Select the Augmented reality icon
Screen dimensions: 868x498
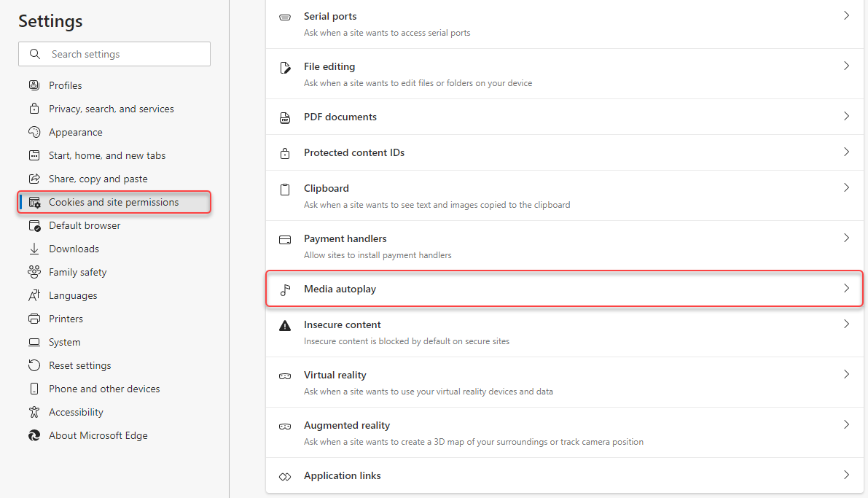pos(285,425)
